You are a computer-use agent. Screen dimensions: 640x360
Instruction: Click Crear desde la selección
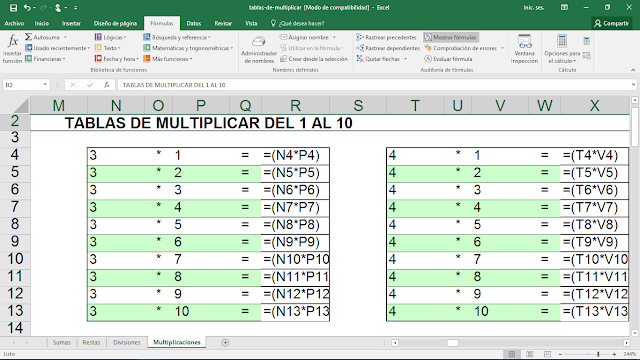314,59
